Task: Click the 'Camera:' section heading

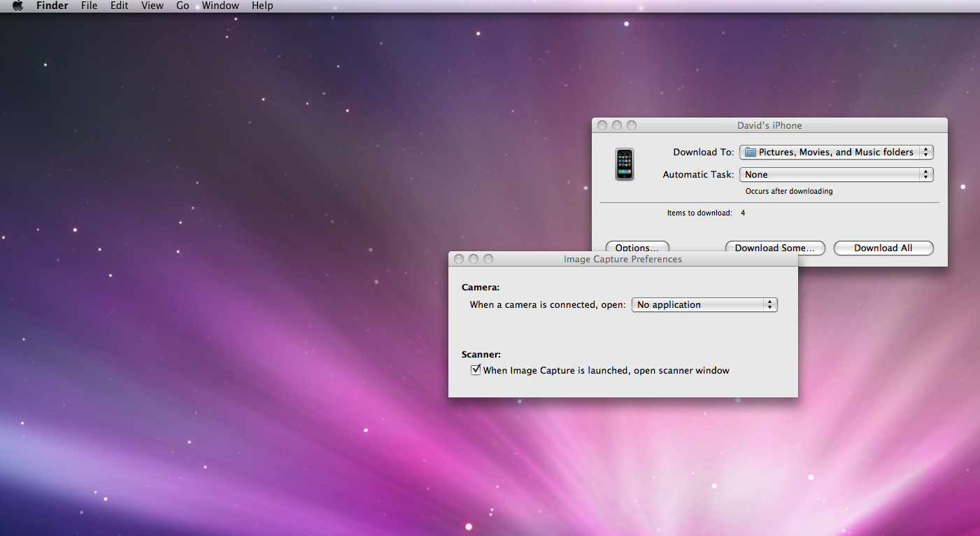Action: point(481,287)
